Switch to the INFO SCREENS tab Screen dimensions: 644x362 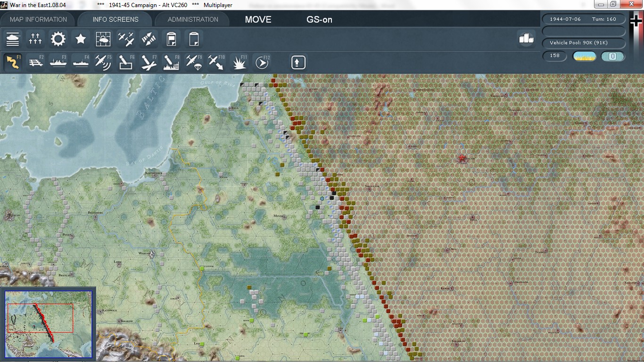click(116, 19)
